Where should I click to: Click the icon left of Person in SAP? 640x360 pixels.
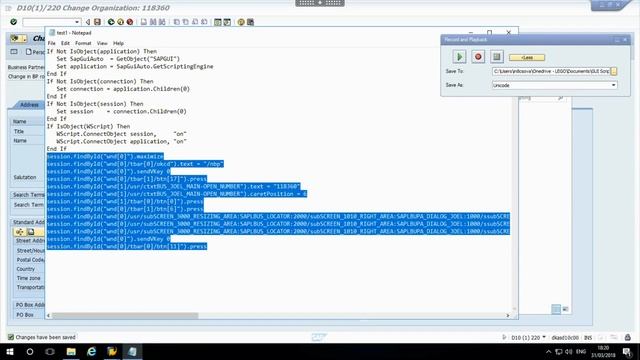(14, 52)
